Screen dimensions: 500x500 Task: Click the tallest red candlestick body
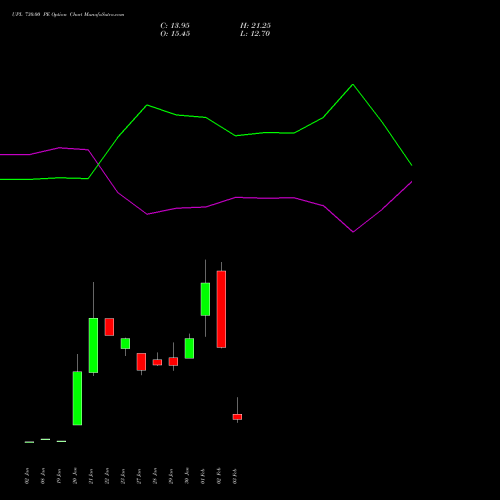click(221, 309)
